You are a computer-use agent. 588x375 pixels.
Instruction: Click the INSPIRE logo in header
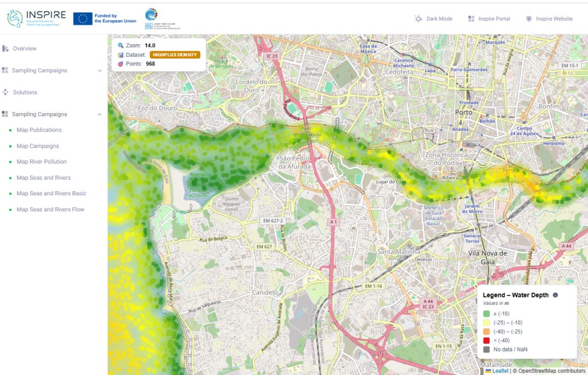tap(36, 18)
